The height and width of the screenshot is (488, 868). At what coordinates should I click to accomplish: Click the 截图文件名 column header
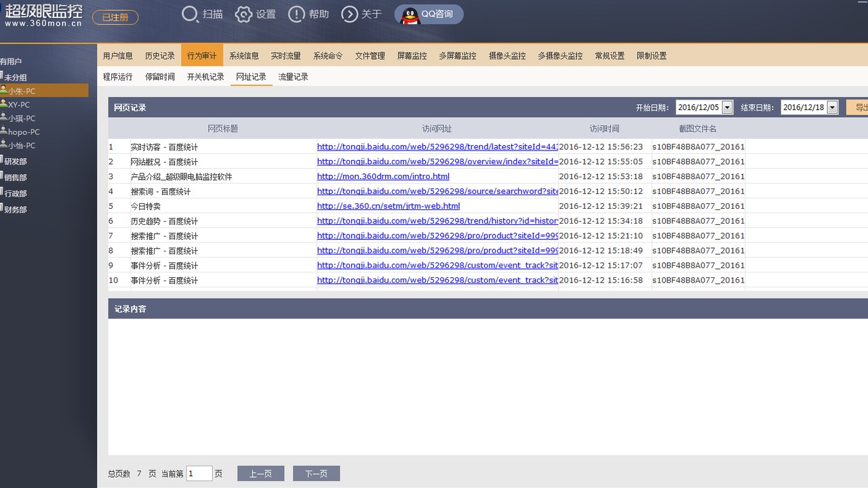(x=698, y=128)
